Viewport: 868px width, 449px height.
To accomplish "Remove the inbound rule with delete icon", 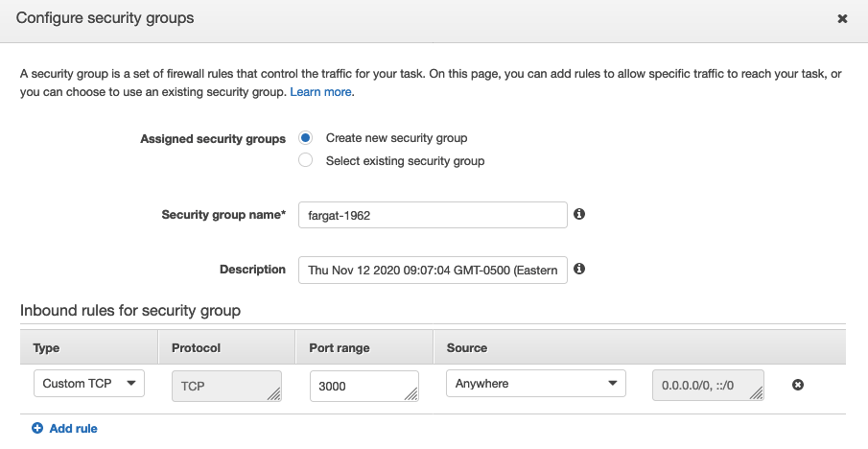I will (x=797, y=385).
